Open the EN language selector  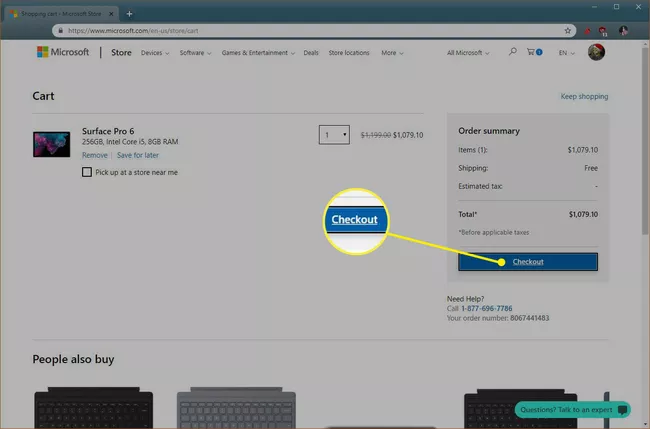566,53
